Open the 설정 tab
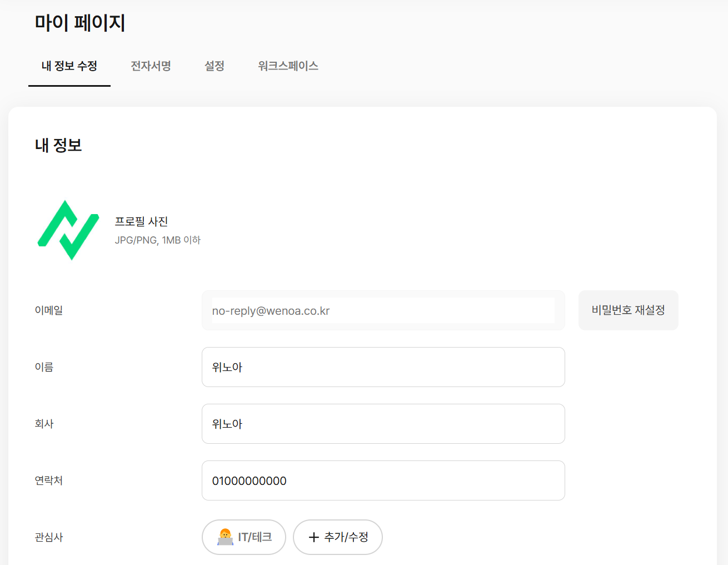This screenshot has height=565, width=728. click(215, 66)
